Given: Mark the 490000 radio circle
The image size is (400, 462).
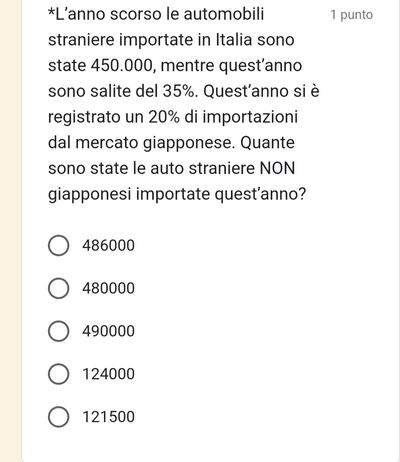Looking at the screenshot, I should pos(59,331).
